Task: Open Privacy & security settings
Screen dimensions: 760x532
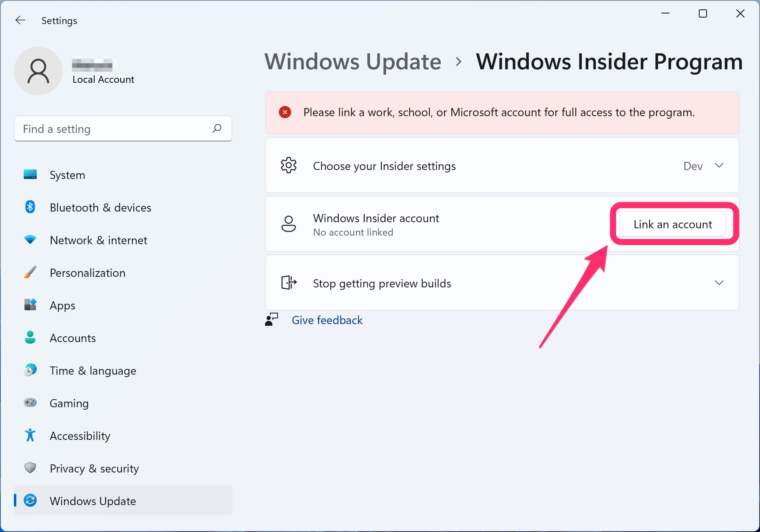Action: point(94,468)
